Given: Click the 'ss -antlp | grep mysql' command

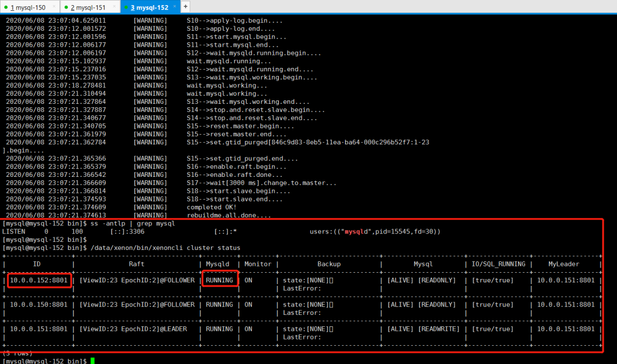Looking at the screenshot, I should [133, 223].
